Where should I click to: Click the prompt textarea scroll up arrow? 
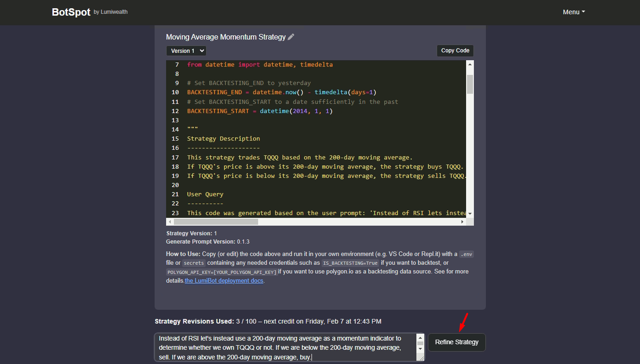click(420, 338)
